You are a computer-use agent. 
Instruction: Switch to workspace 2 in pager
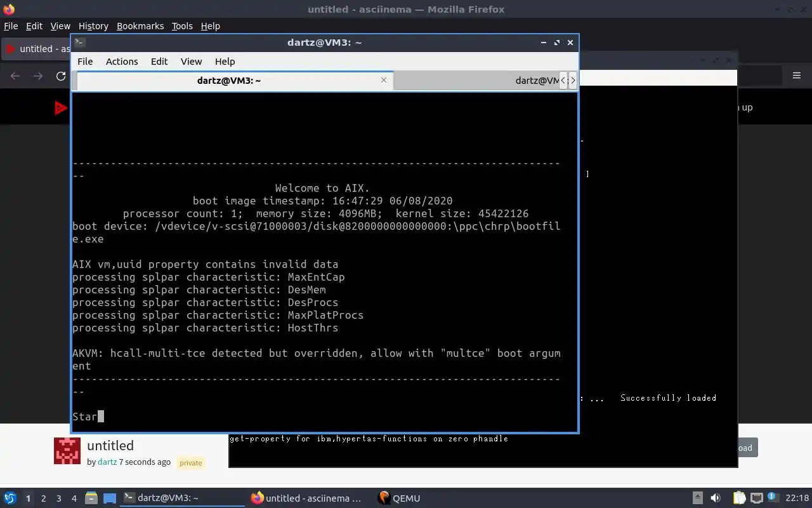click(43, 498)
